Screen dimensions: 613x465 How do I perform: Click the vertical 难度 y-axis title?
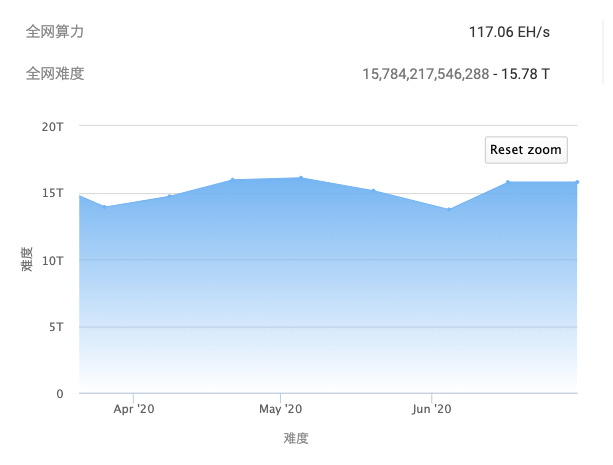pyautogui.click(x=26, y=260)
